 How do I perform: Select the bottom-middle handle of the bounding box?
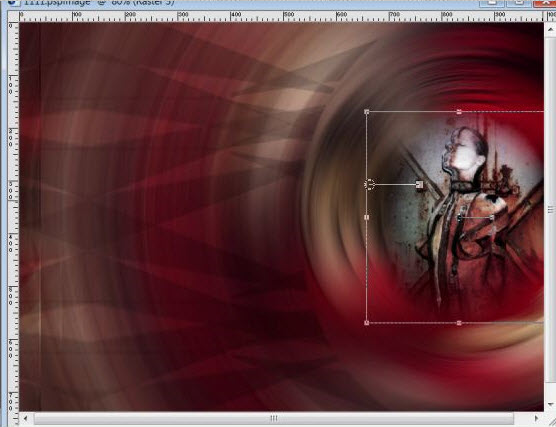459,323
